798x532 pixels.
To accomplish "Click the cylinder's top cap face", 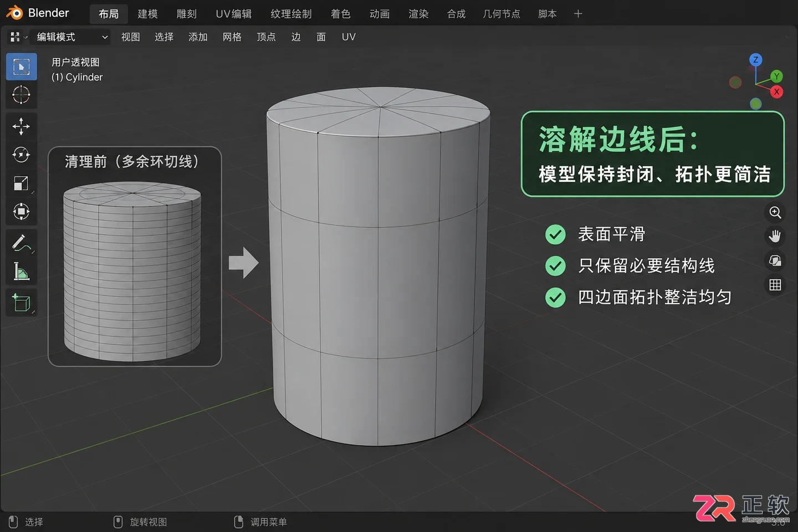I will (378, 112).
